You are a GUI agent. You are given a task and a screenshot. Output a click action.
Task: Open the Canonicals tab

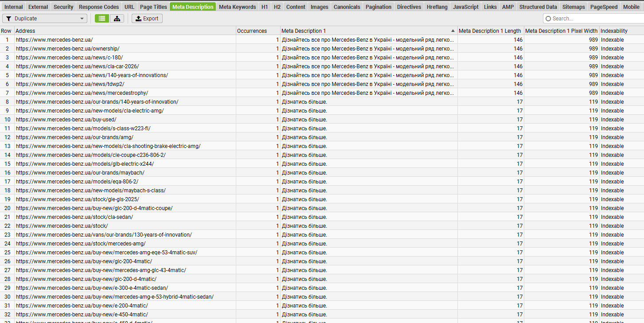point(347,7)
